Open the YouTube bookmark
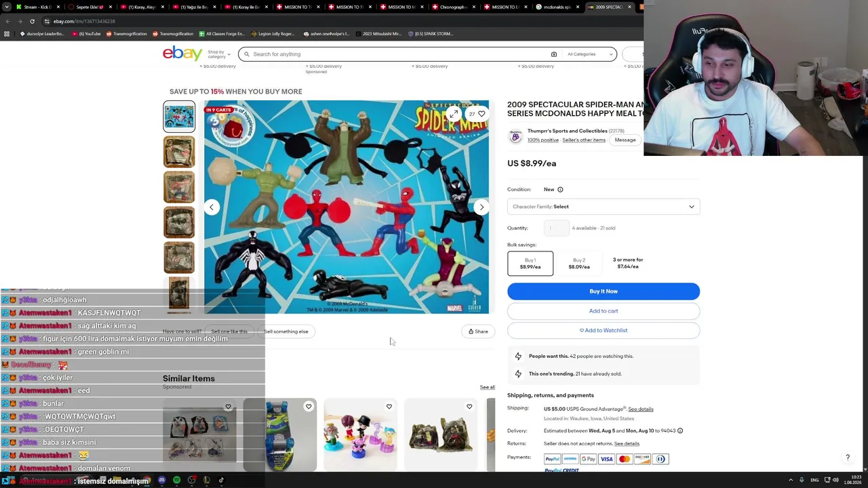The image size is (868, 488). coord(87,34)
